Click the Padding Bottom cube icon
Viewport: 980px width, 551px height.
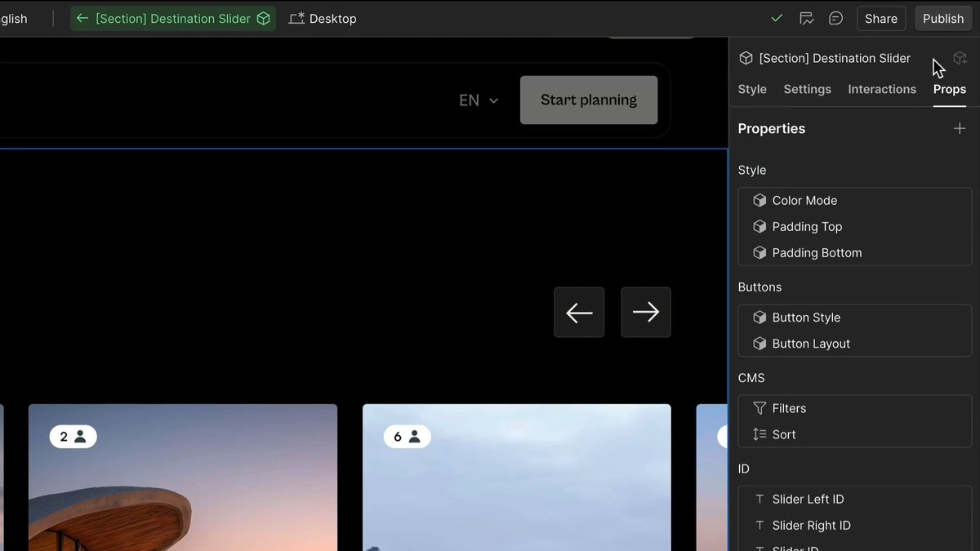click(x=759, y=252)
